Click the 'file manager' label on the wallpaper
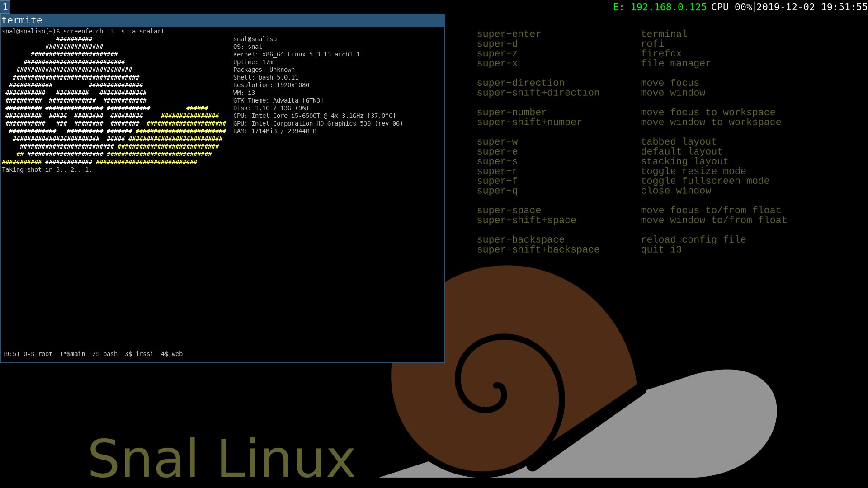Image resolution: width=868 pixels, height=488 pixels. (x=675, y=63)
